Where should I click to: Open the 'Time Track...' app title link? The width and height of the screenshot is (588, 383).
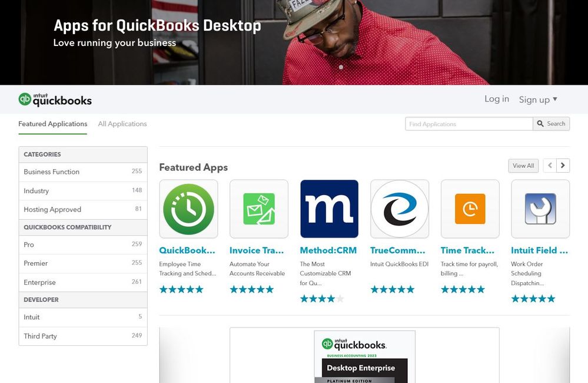(x=467, y=250)
